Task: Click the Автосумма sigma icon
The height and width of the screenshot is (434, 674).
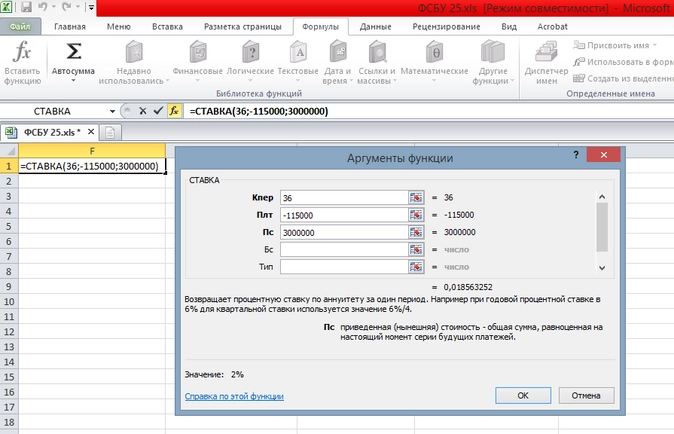Action: pos(74,51)
